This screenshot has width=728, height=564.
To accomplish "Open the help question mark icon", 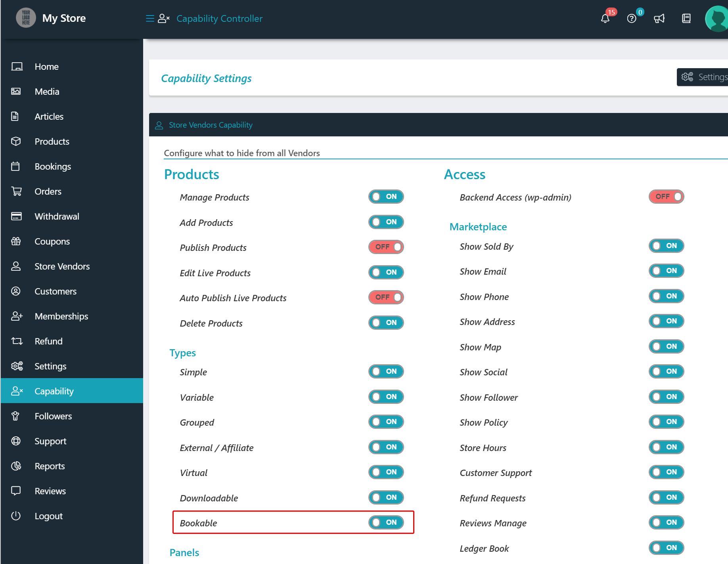I will click(632, 18).
